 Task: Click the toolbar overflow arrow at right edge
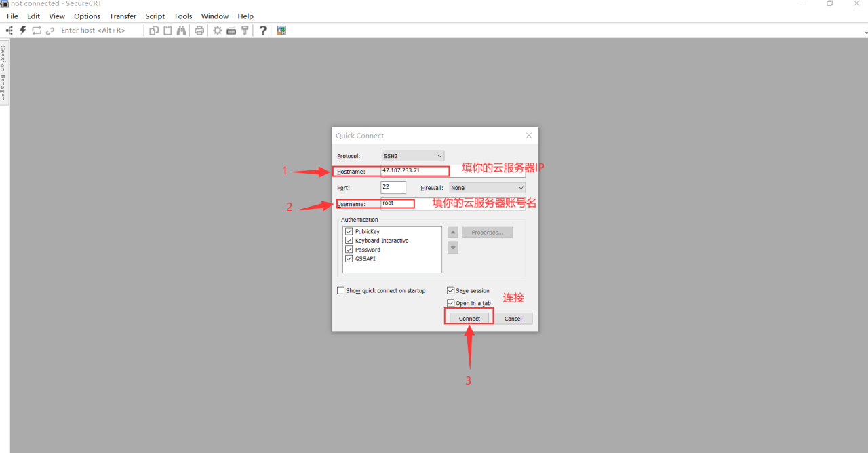865,33
